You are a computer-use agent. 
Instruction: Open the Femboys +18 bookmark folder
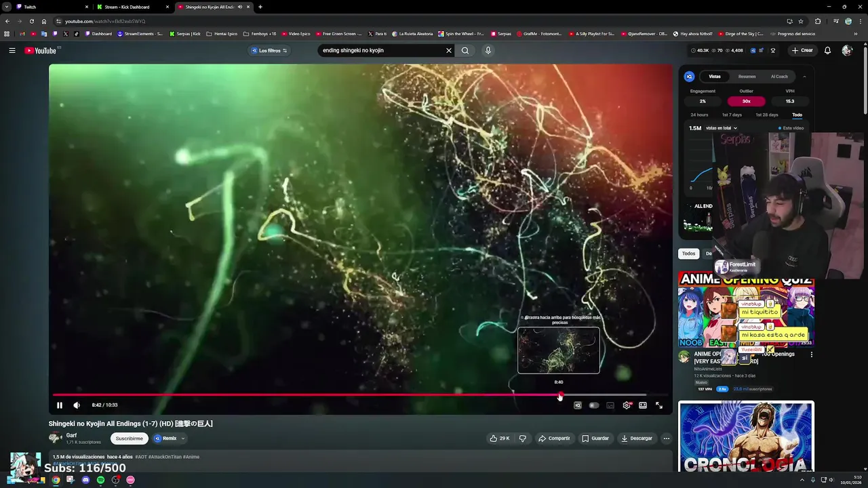point(260,33)
